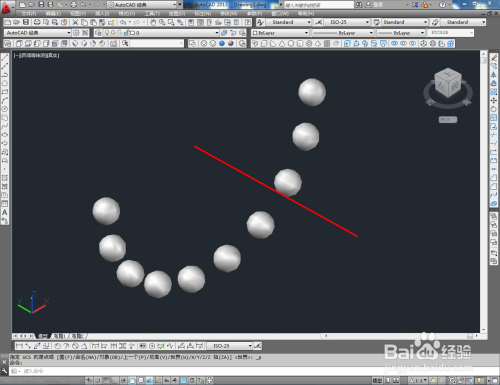Open the third menu in the menu bar
This screenshot has height=385, width=500.
point(78,14)
